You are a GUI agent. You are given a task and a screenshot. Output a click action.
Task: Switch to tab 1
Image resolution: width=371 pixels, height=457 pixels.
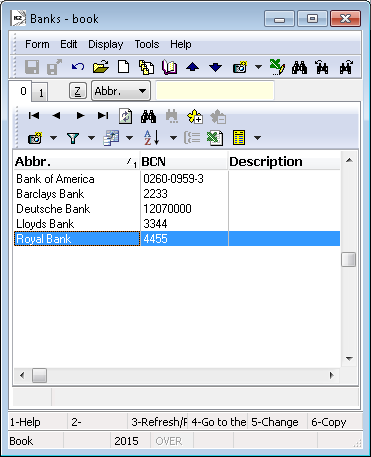[x=41, y=93]
